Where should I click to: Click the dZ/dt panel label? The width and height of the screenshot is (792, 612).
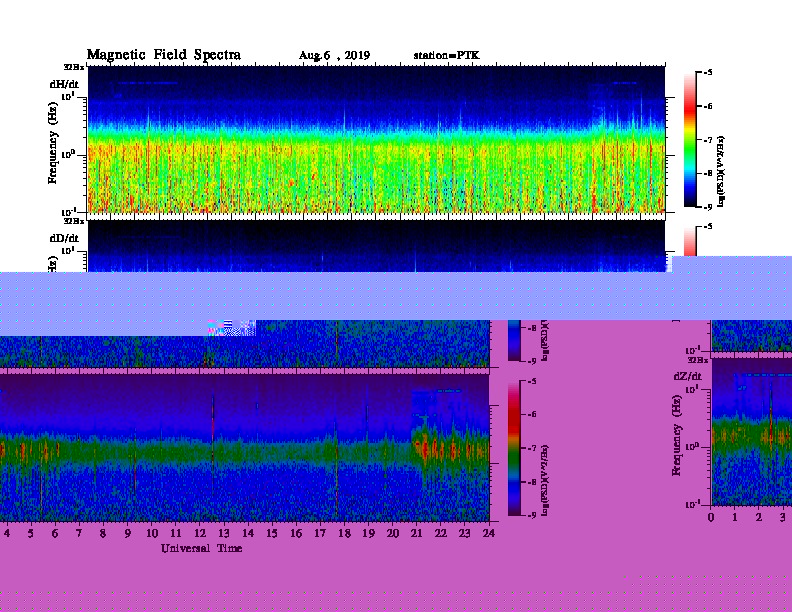(687, 376)
